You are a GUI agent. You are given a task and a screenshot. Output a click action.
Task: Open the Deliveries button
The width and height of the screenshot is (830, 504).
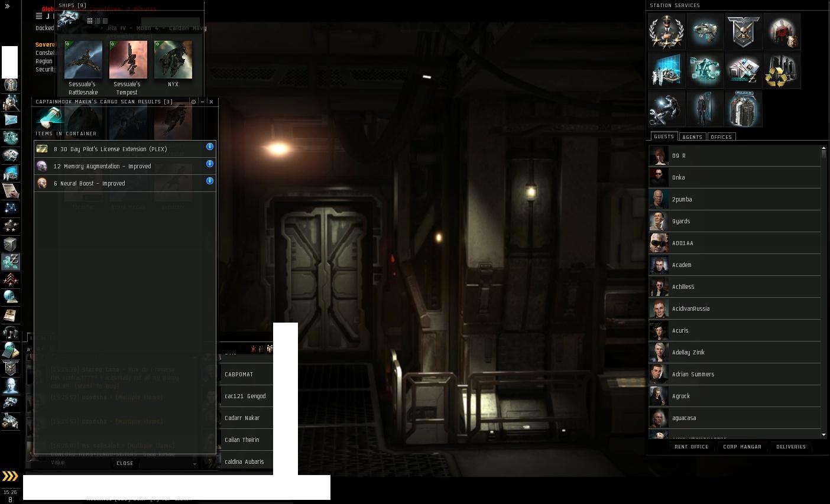point(791,447)
